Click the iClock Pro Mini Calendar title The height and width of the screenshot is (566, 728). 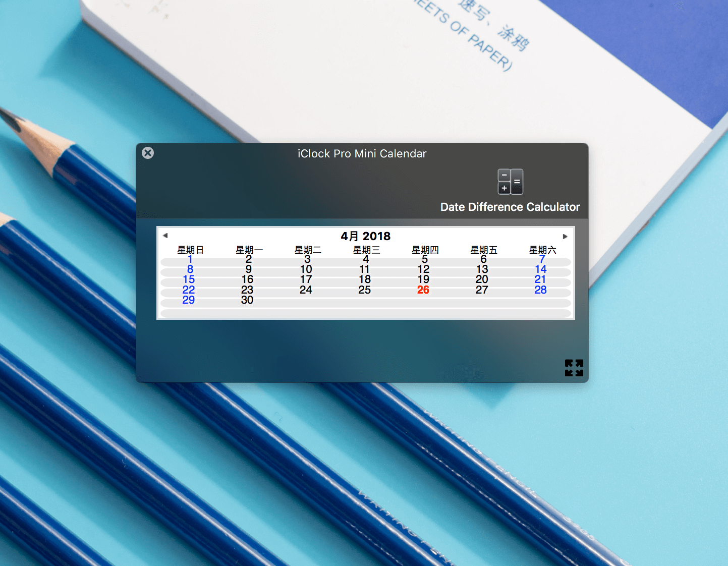tap(362, 153)
